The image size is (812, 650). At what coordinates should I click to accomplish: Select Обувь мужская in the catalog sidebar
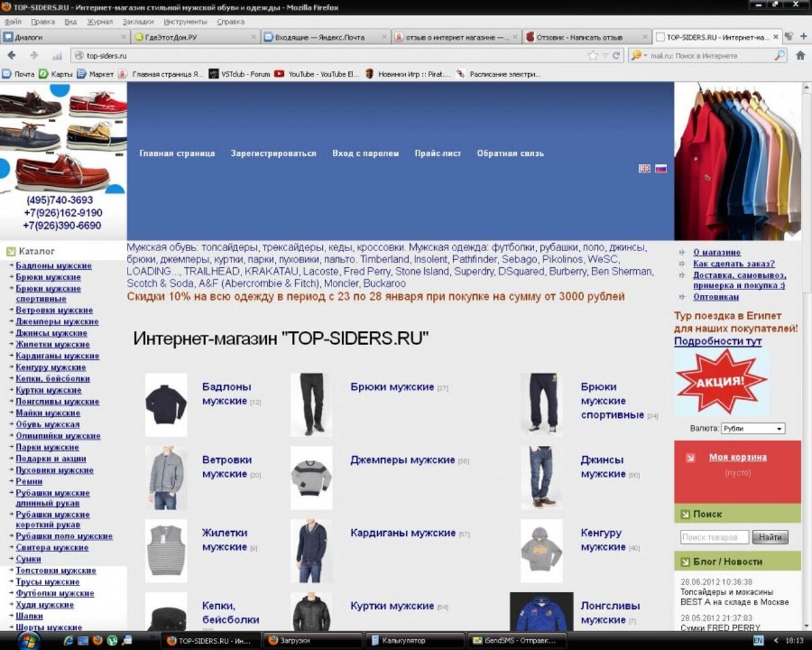click(x=48, y=424)
